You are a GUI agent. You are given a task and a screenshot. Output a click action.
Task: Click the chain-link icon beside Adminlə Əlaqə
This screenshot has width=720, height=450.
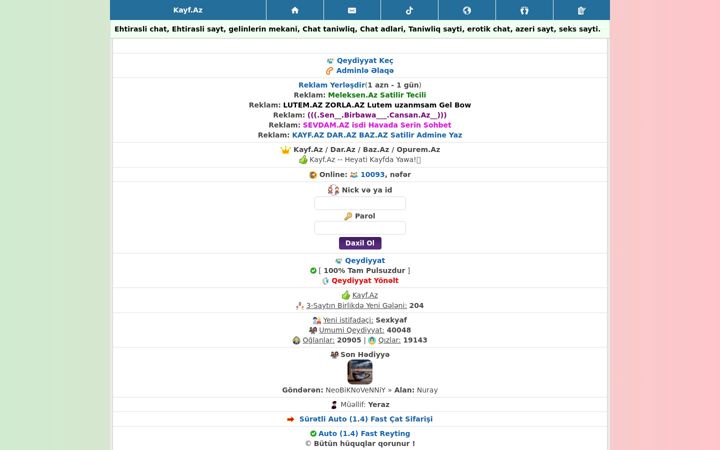click(329, 71)
